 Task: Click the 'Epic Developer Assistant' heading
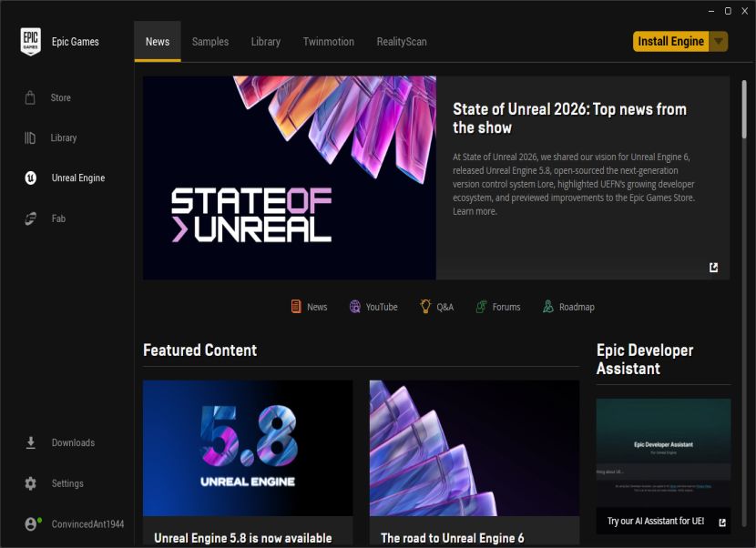click(x=645, y=359)
